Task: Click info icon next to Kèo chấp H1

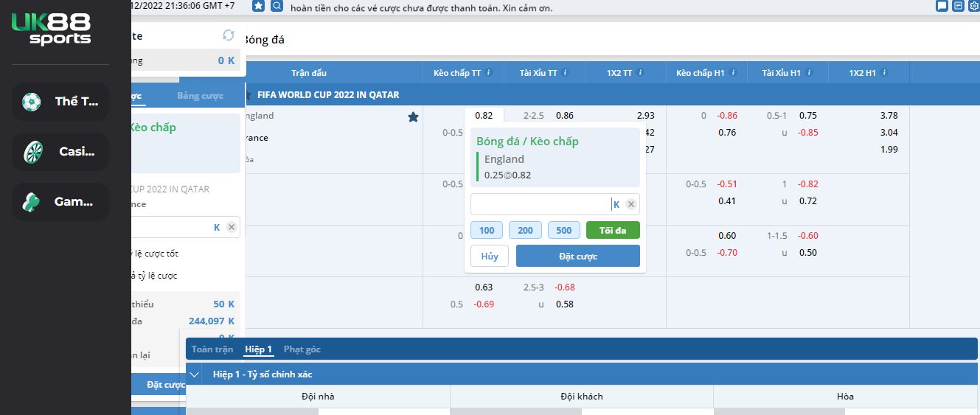Action: click(x=734, y=73)
